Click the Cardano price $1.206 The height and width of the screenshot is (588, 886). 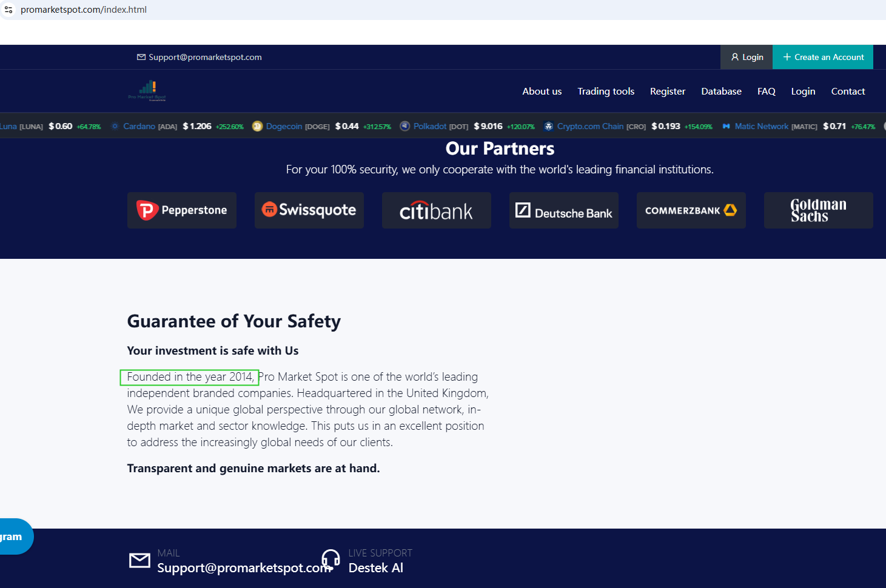pos(197,126)
